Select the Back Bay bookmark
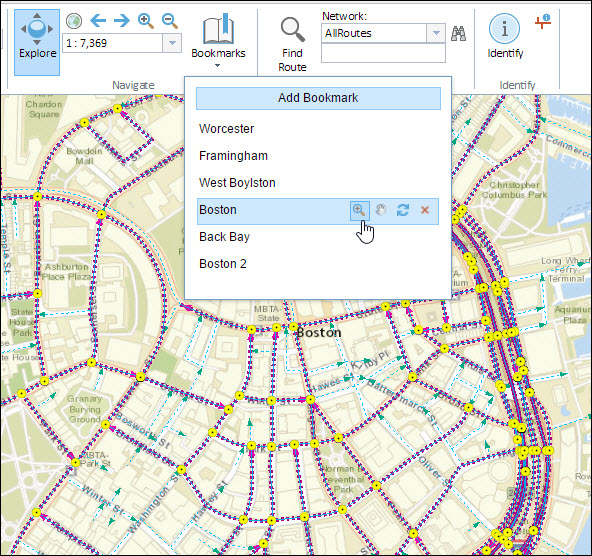592x556 pixels. pyautogui.click(x=225, y=237)
